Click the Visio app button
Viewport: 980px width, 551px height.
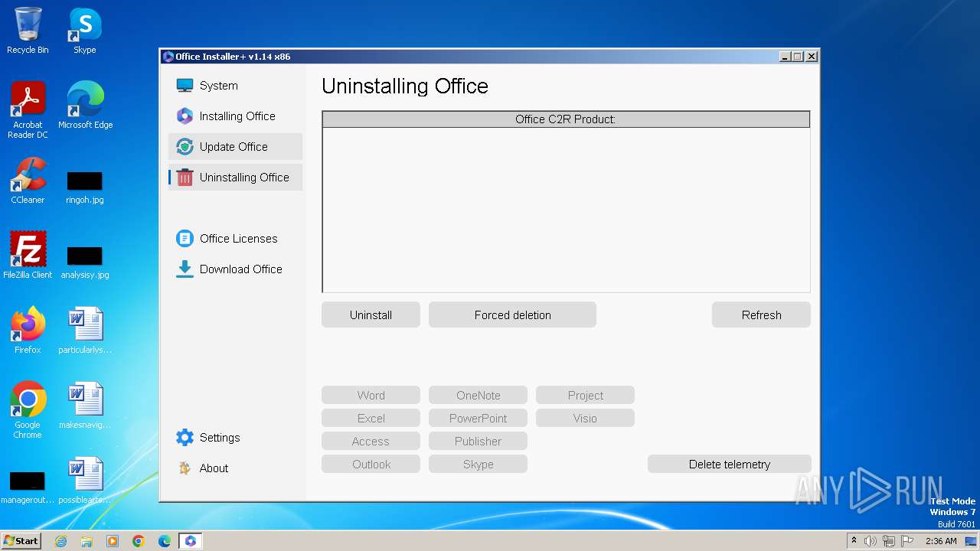click(x=585, y=419)
